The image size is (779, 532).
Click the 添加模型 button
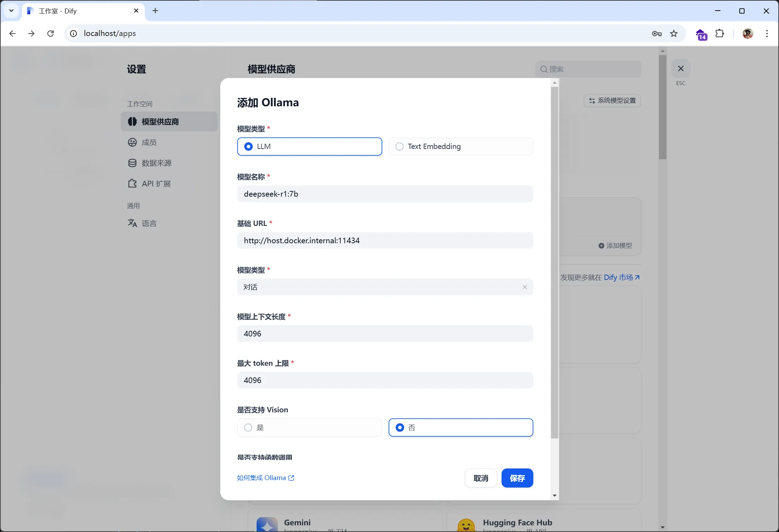pos(615,245)
